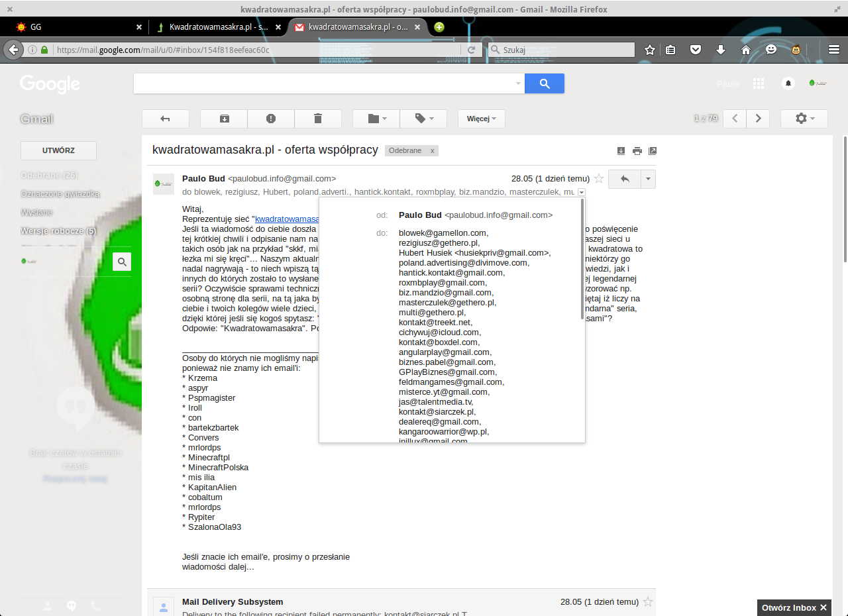The width and height of the screenshot is (848, 616).
Task: Open Google apps grid
Action: click(x=759, y=83)
